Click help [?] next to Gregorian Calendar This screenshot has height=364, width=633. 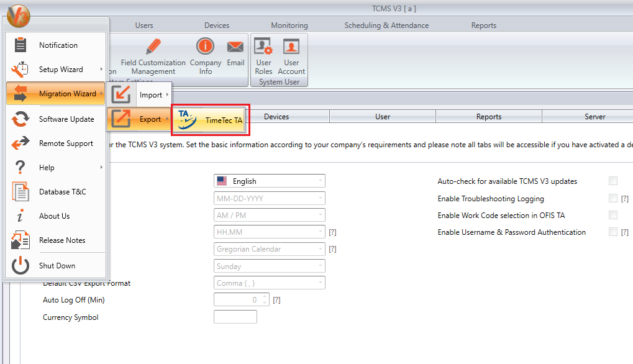coord(332,249)
